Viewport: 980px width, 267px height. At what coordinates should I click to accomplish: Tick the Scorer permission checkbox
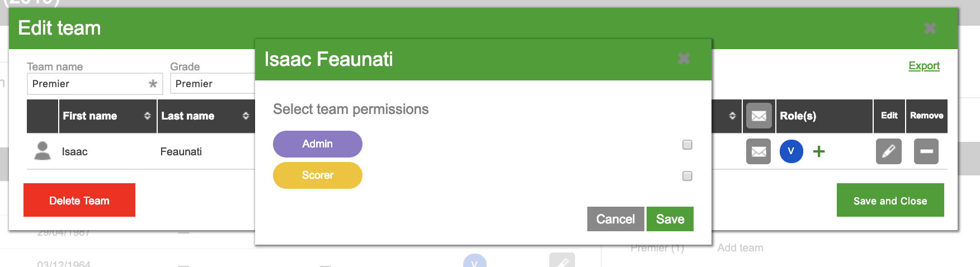click(x=687, y=176)
